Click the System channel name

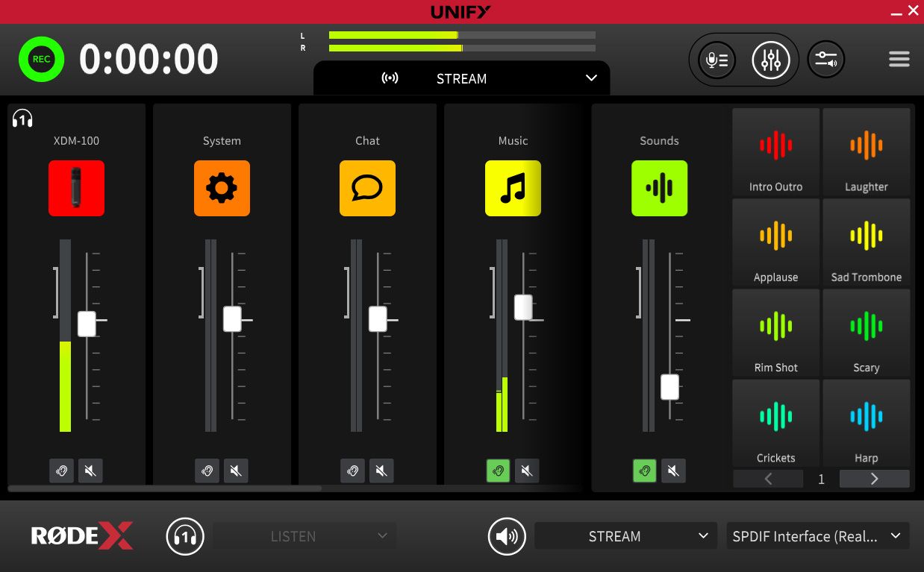(222, 140)
